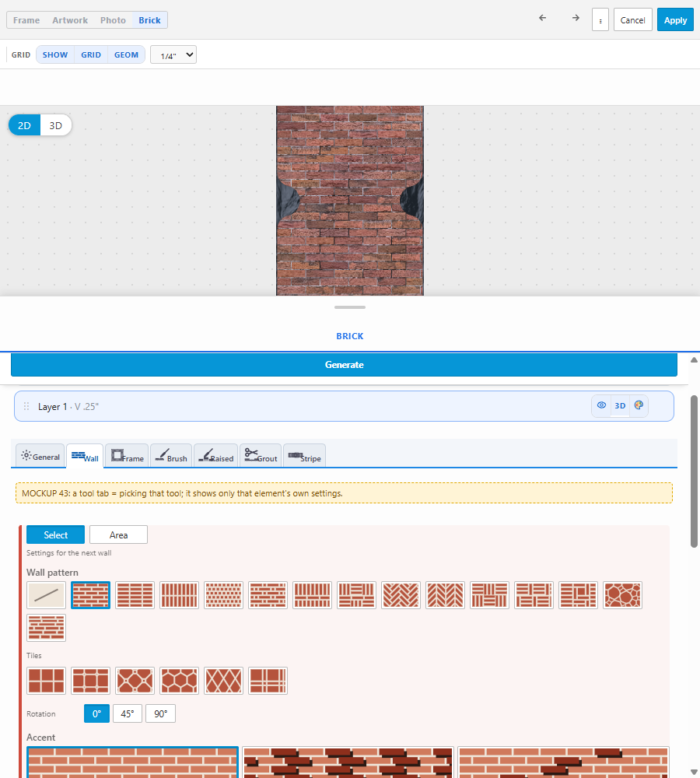Viewport: 700px width, 778px height.
Task: Click the panel drag handle bar
Action: click(x=350, y=307)
